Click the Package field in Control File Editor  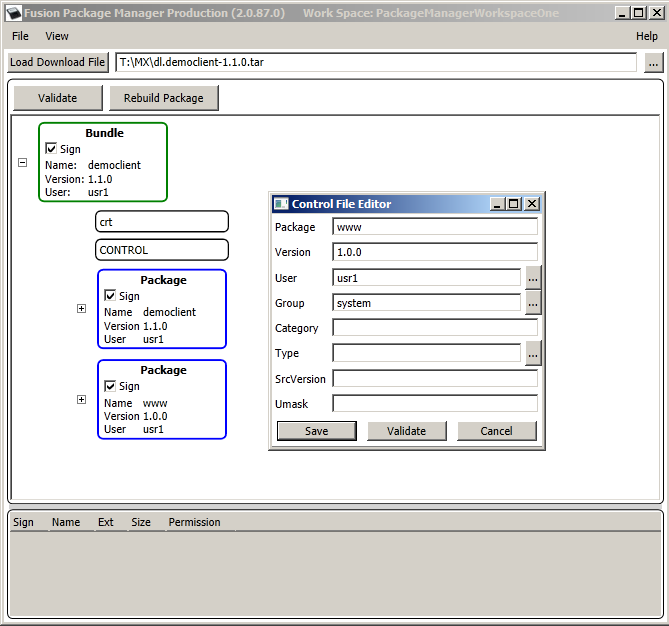pyautogui.click(x=435, y=227)
